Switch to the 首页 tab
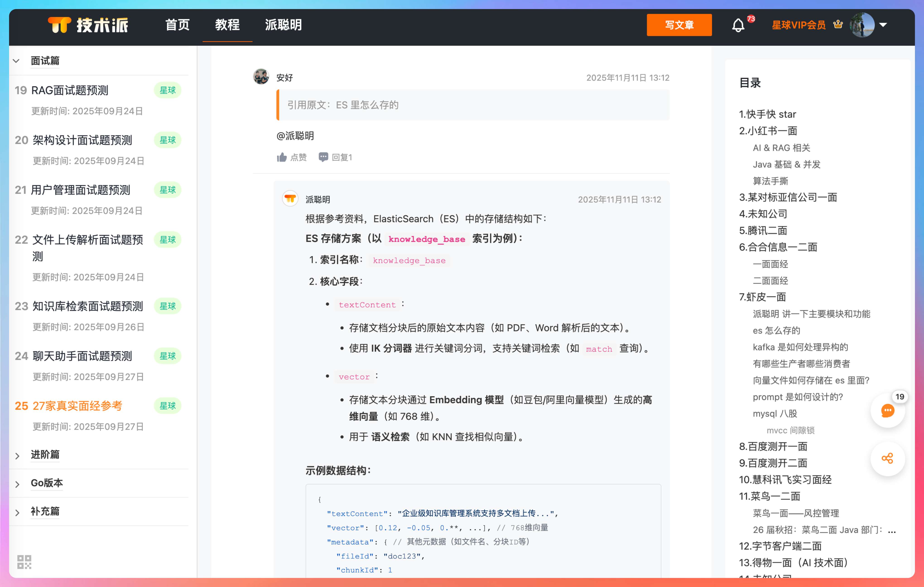The width and height of the screenshot is (924, 587). (x=177, y=25)
